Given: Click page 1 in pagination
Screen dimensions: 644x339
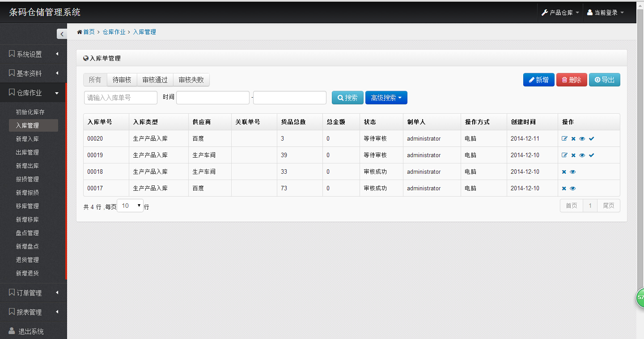Looking at the screenshot, I should [590, 206].
